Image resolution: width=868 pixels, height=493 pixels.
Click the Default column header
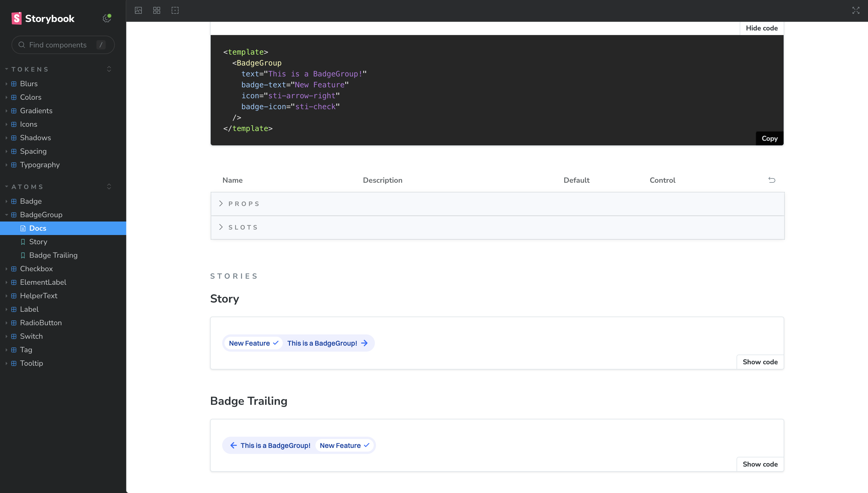[576, 180]
